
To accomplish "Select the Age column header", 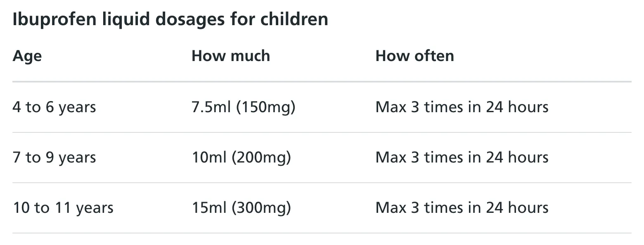I will pos(27,56).
